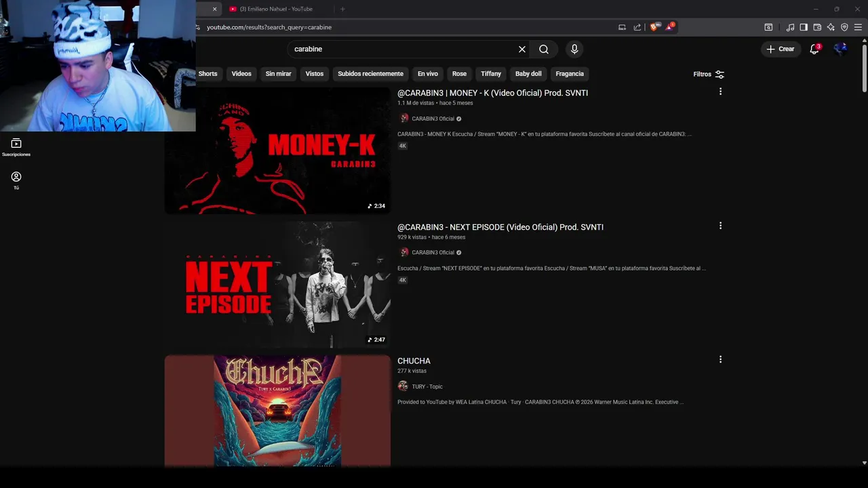Switch to the 'Emiliano Nahuel - YouTube' tab

[x=276, y=9]
